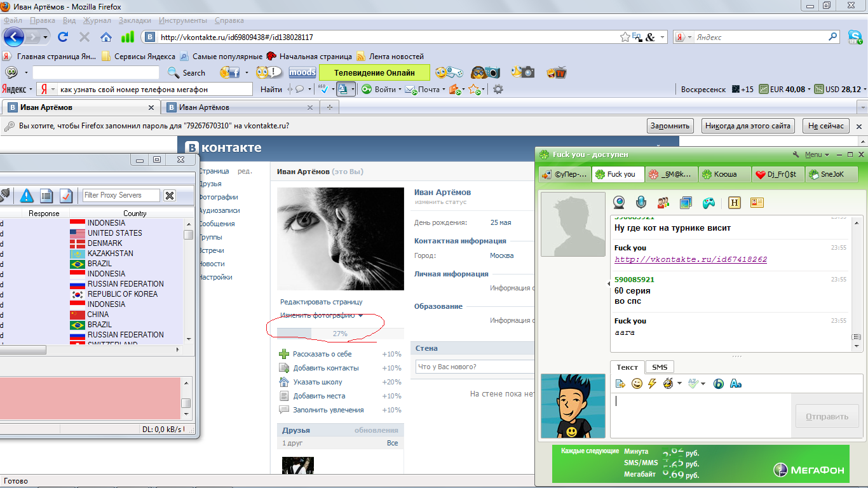Click the stop loading X icon
Image resolution: width=868 pixels, height=488 pixels.
(x=84, y=37)
